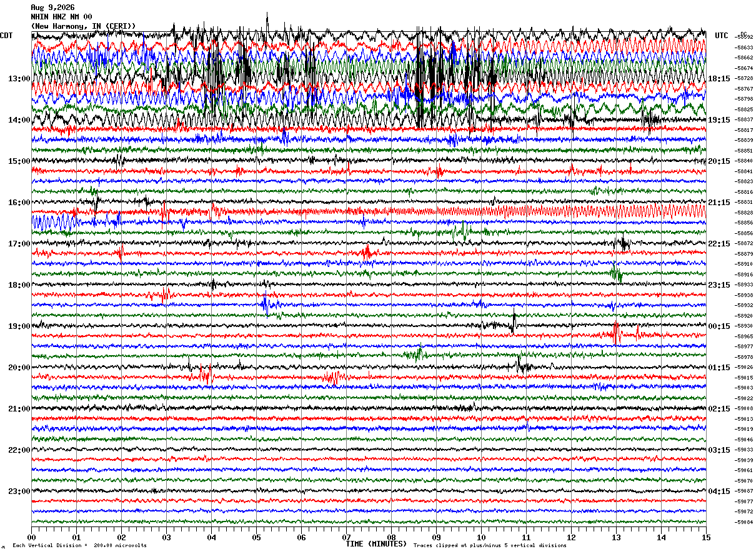Select the UTC timezone label
756x554 pixels.
(722, 36)
